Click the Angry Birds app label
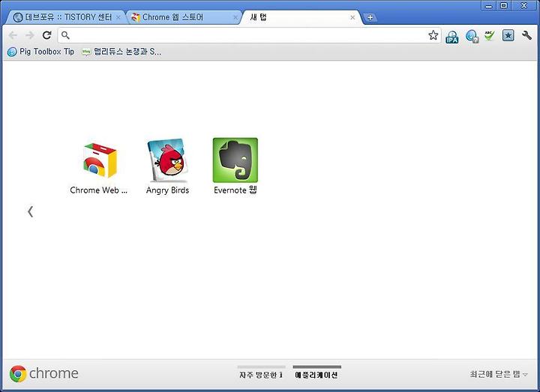This screenshot has width=540, height=392. coord(168,190)
